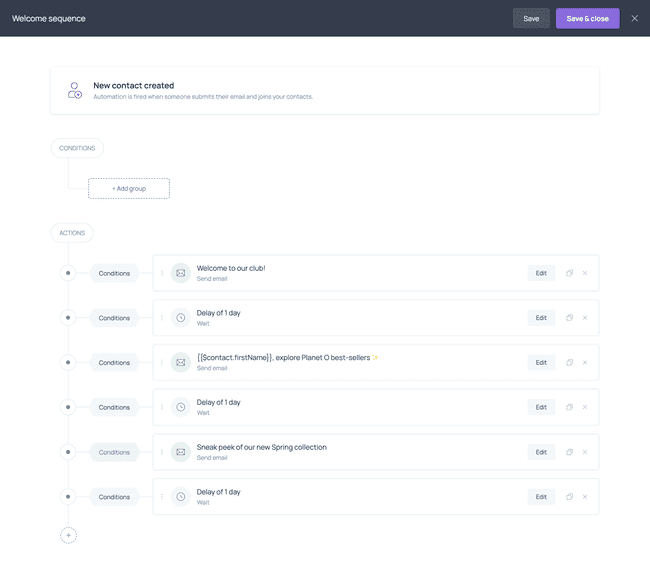Click envelope icon of Sneak peek email
650x579 pixels.
[x=181, y=452]
